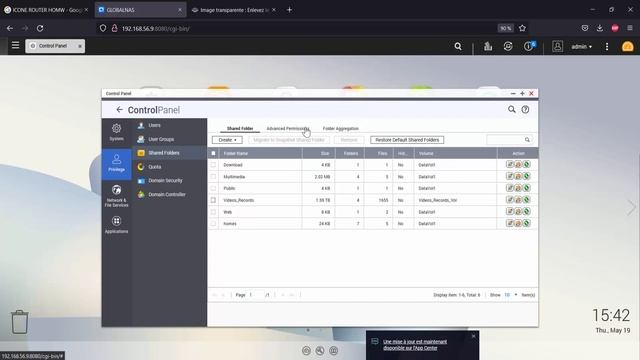This screenshot has height=360, width=640.
Task: Switch to the Image transparente browser tab
Action: point(234,10)
